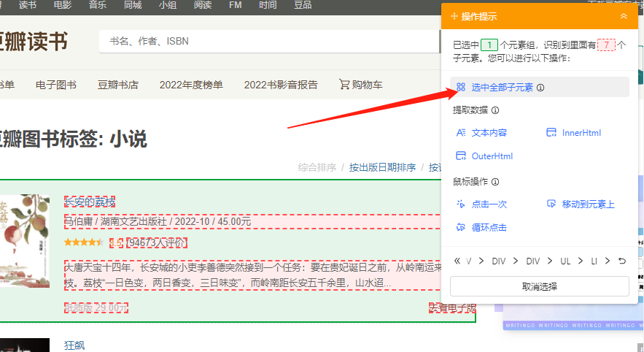Open 电影 in top navigation bar
The height and width of the screenshot is (352, 644).
(x=63, y=5)
